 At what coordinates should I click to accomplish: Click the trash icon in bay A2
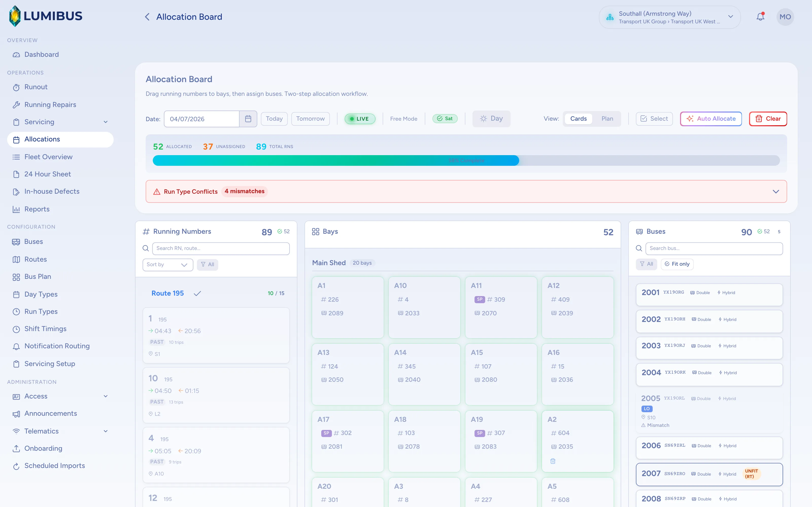553,461
